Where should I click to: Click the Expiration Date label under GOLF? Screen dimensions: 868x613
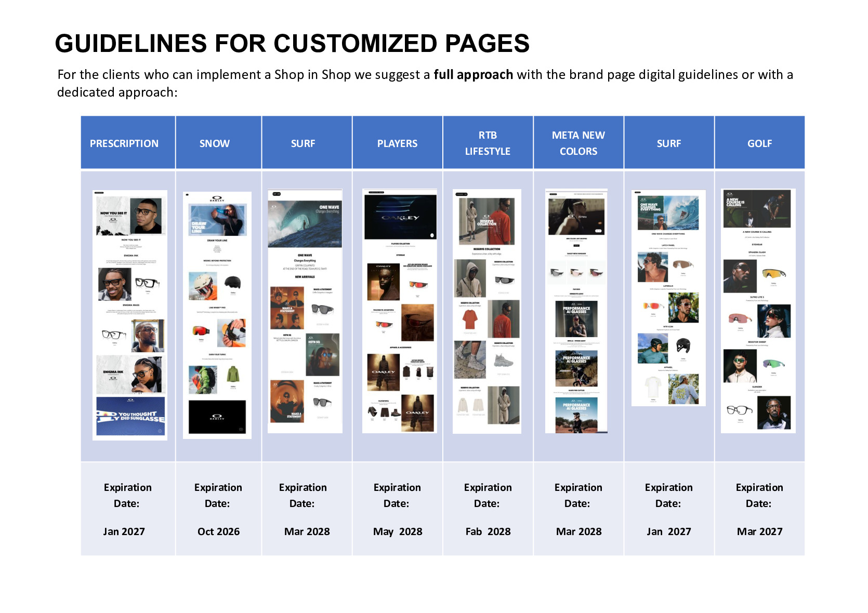pos(759,495)
